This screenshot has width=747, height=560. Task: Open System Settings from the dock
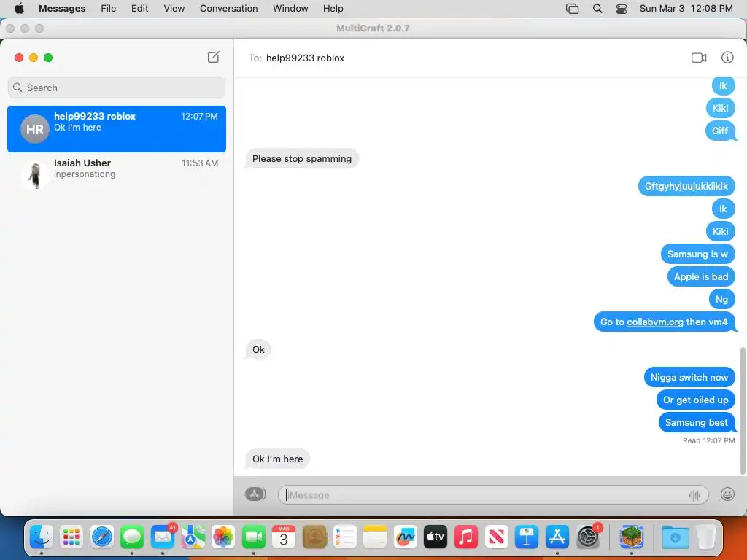(x=588, y=537)
